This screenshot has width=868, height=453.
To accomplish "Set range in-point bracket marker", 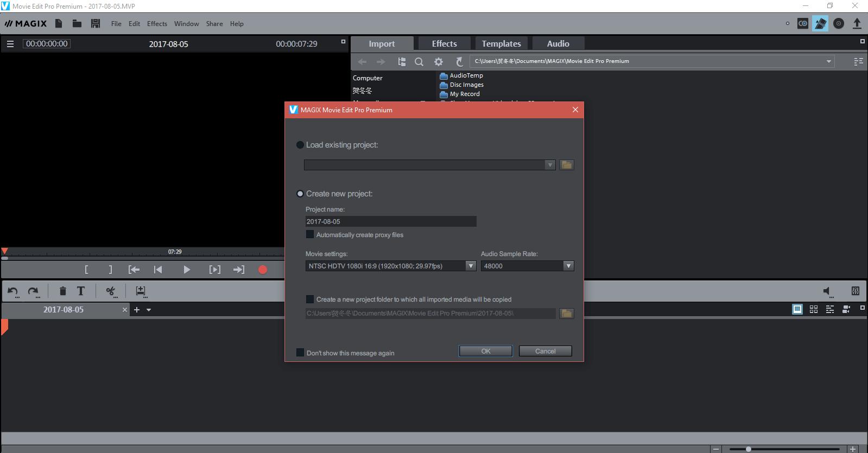I will point(86,270).
